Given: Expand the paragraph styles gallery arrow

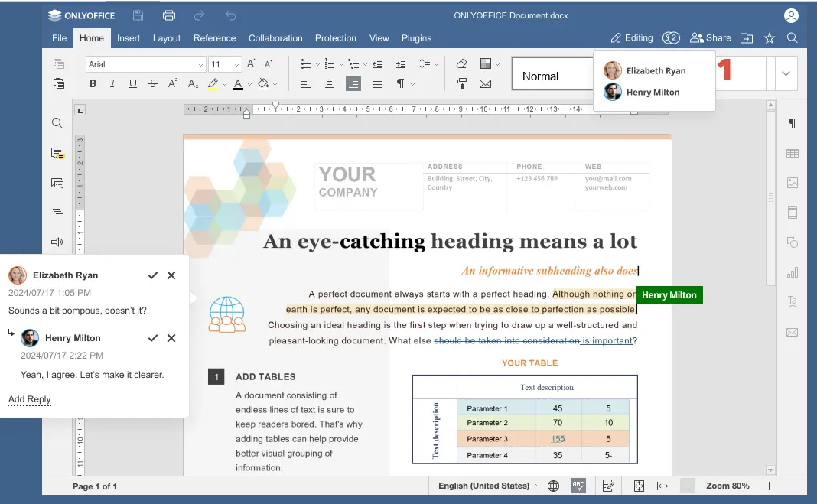Looking at the screenshot, I should pos(786,74).
